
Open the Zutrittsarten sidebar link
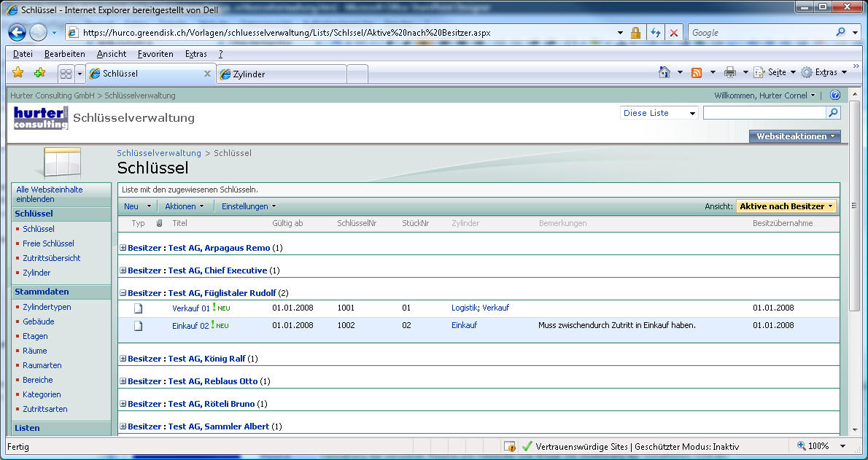point(44,409)
